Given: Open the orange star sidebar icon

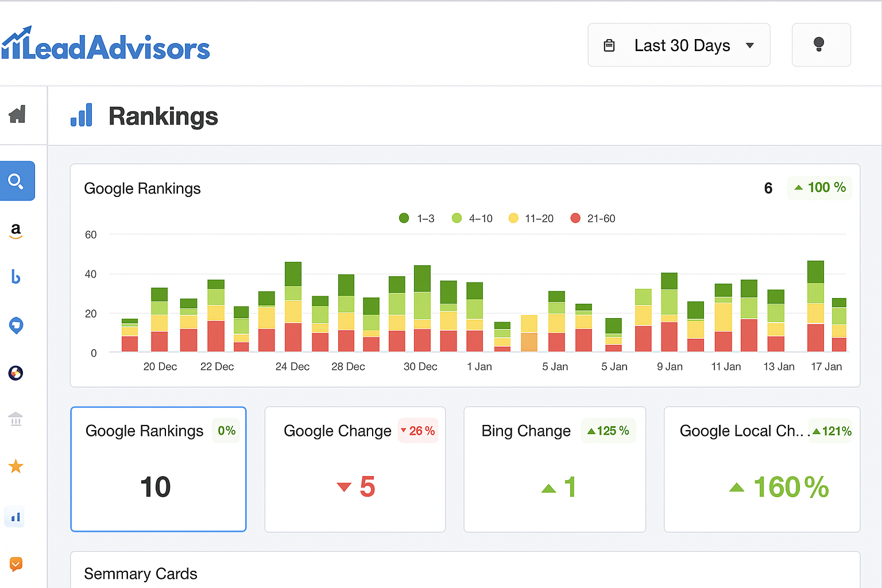Looking at the screenshot, I should [x=16, y=466].
